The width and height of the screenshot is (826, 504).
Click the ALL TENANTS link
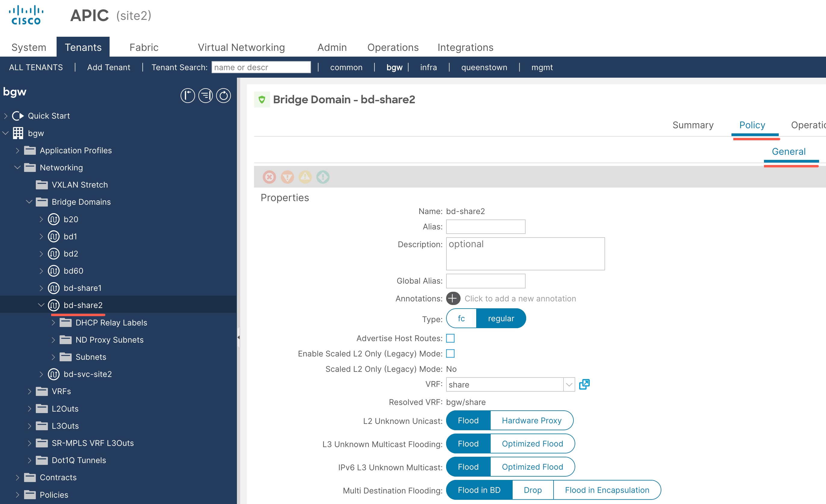click(x=36, y=67)
